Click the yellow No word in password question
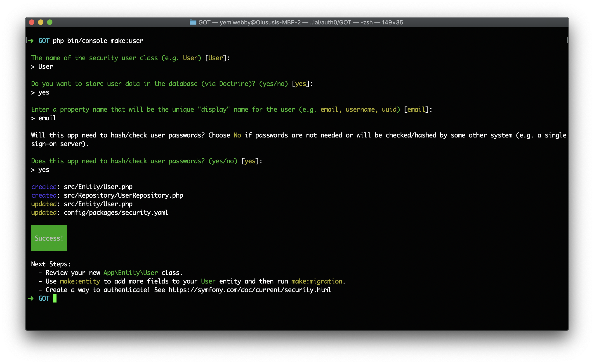The width and height of the screenshot is (594, 364). [x=237, y=135]
